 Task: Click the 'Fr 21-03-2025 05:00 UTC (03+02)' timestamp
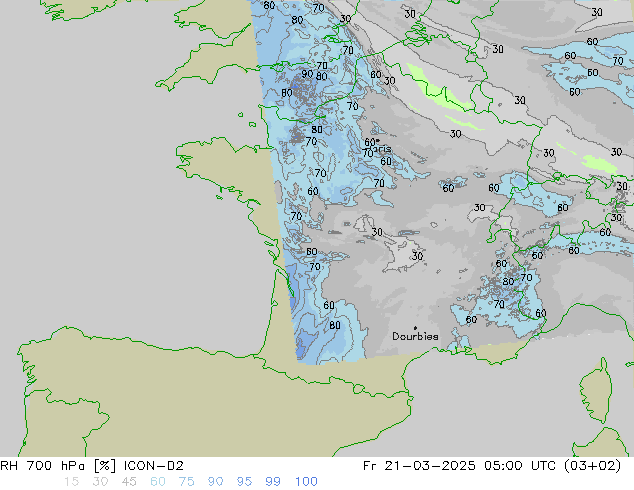click(492, 466)
